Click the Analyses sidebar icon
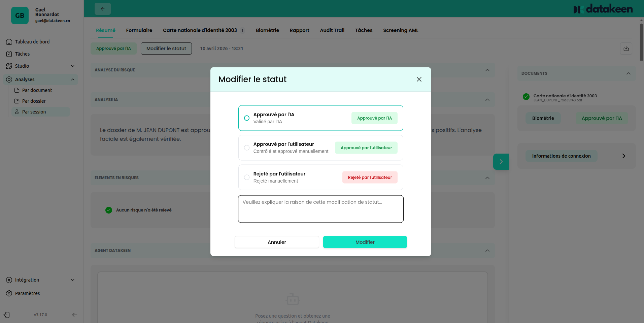This screenshot has width=644, height=323. click(x=8, y=79)
